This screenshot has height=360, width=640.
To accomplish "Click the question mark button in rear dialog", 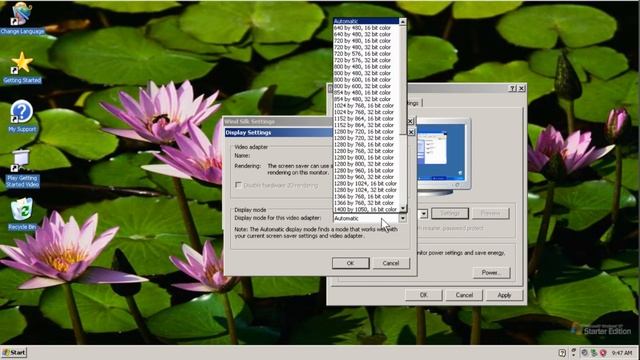I will coord(513,88).
